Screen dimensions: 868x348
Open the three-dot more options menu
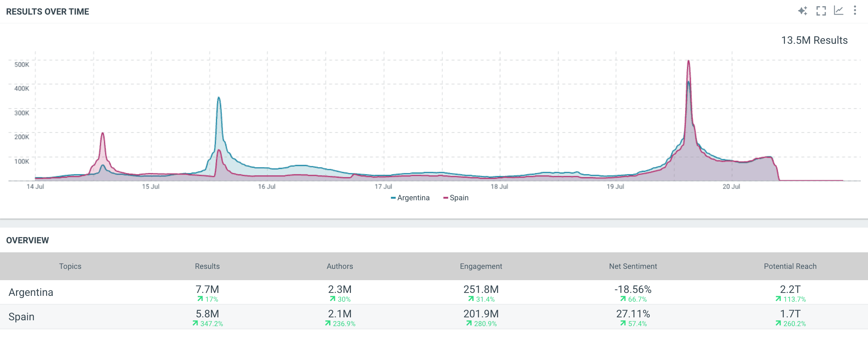coord(855,10)
